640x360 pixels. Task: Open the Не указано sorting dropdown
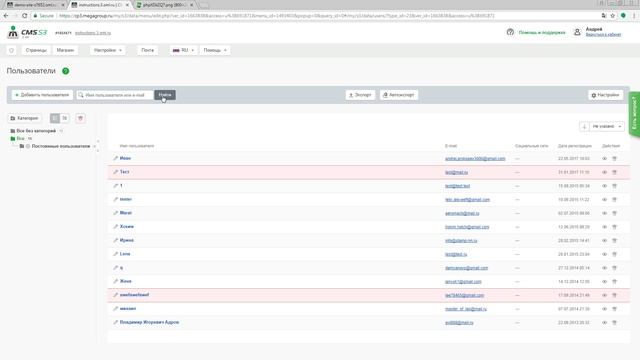click(x=607, y=127)
